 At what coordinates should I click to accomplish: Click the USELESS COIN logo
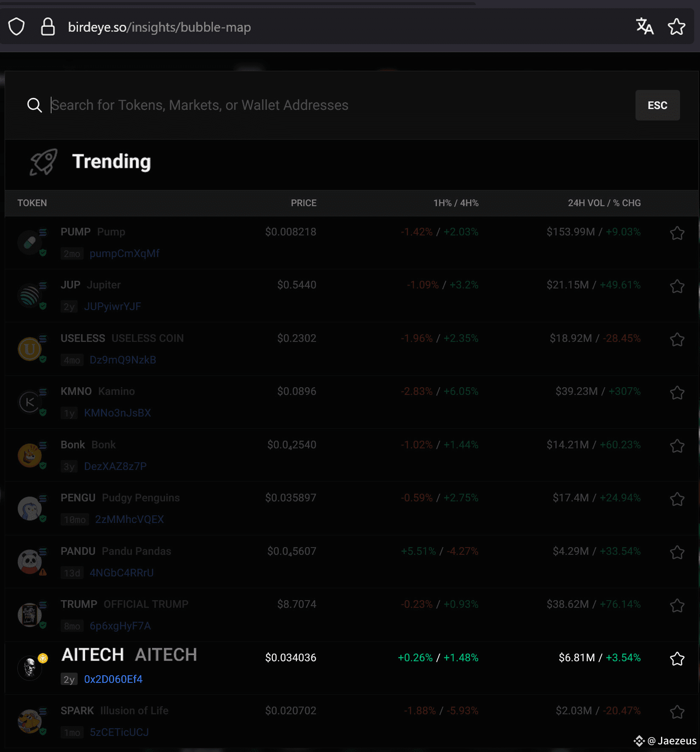[30, 349]
